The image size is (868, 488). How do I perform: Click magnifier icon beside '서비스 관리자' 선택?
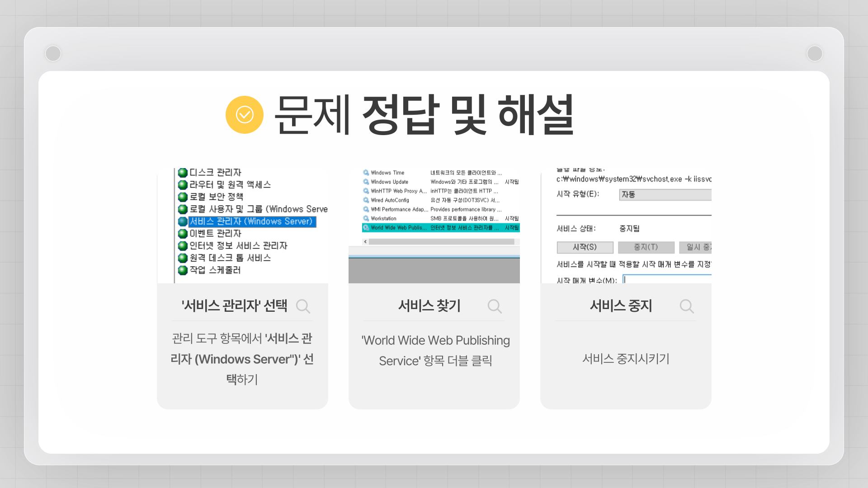click(x=303, y=306)
